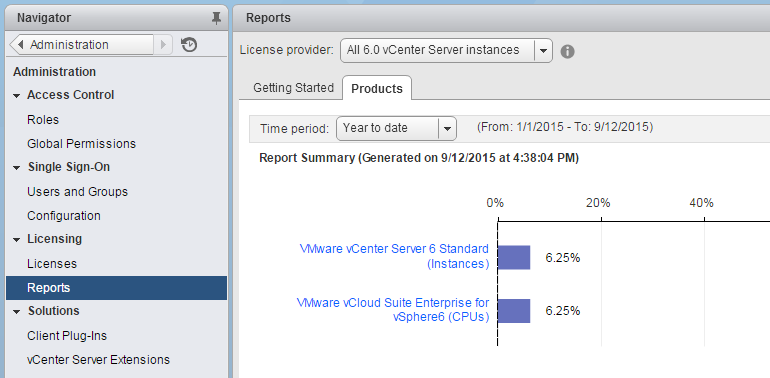Click the license provider info icon
Screen dimensions: 770x378
point(567,51)
